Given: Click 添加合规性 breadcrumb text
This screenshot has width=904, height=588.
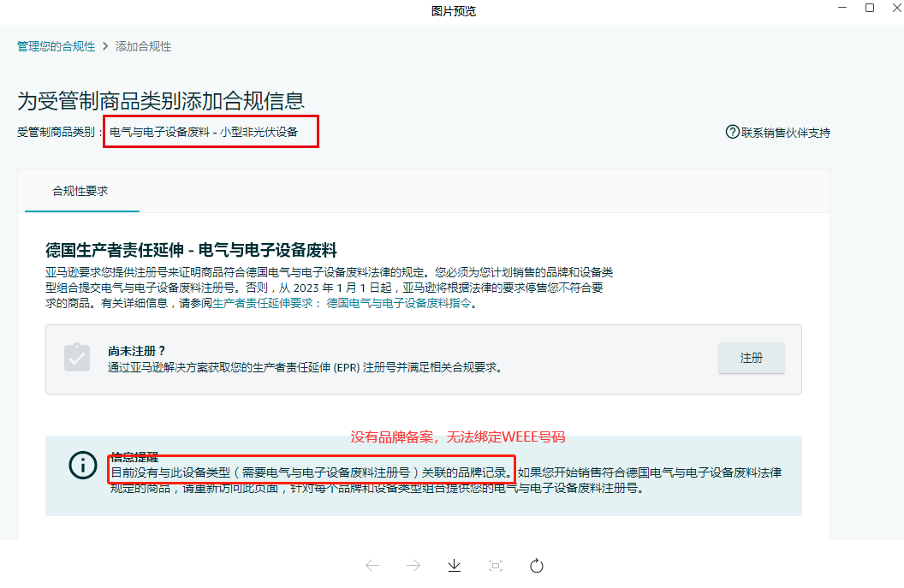Looking at the screenshot, I should [x=143, y=47].
